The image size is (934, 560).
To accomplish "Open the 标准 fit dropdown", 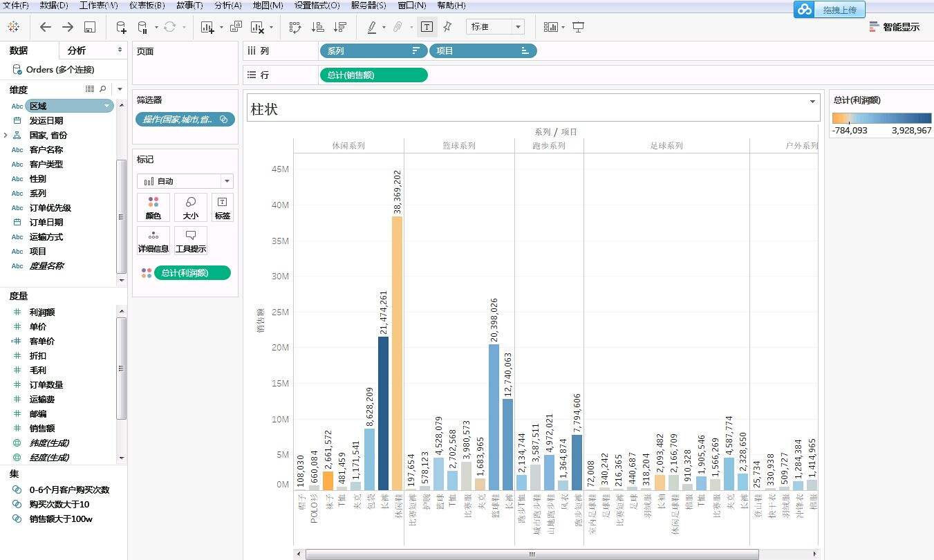I will 495,27.
